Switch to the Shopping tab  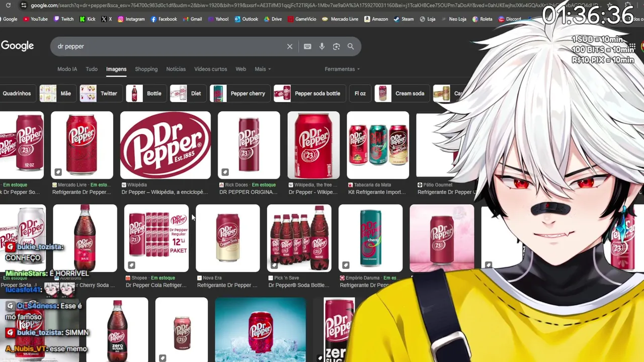[x=146, y=69]
